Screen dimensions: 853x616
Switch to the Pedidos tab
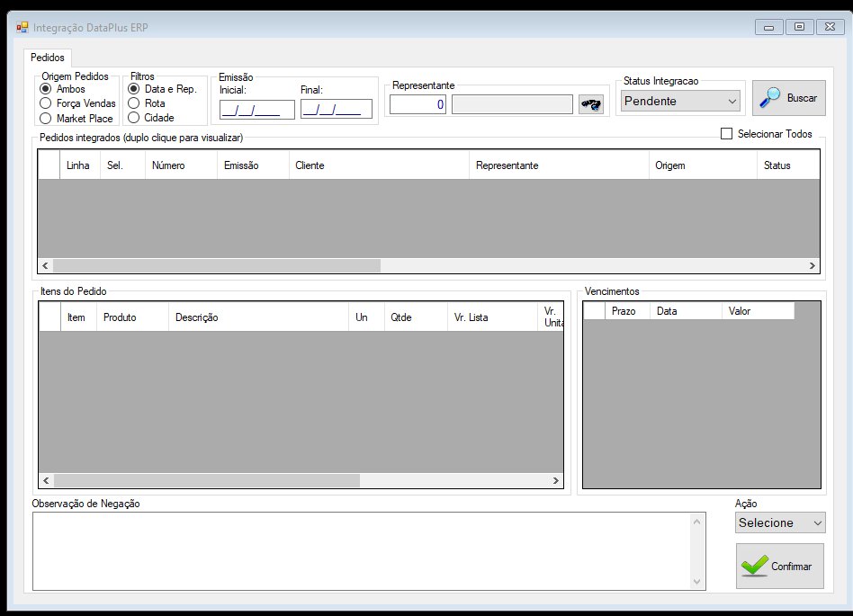[x=48, y=57]
